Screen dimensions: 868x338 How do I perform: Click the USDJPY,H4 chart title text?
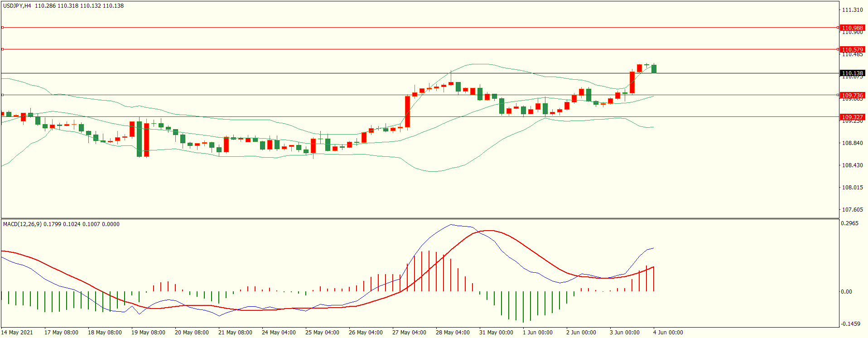point(17,6)
